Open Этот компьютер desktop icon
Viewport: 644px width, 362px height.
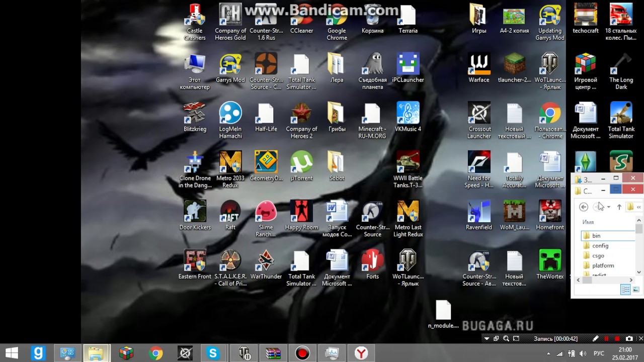195,71
